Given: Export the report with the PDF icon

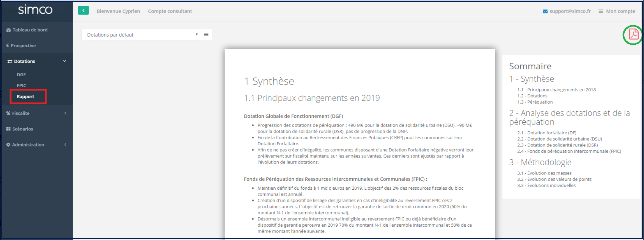Looking at the screenshot, I should click(x=633, y=35).
